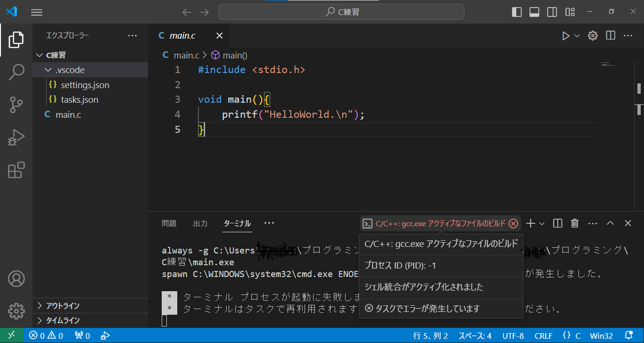This screenshot has width=644, height=343.
Task: Open the Source Control view
Action: coord(16,105)
